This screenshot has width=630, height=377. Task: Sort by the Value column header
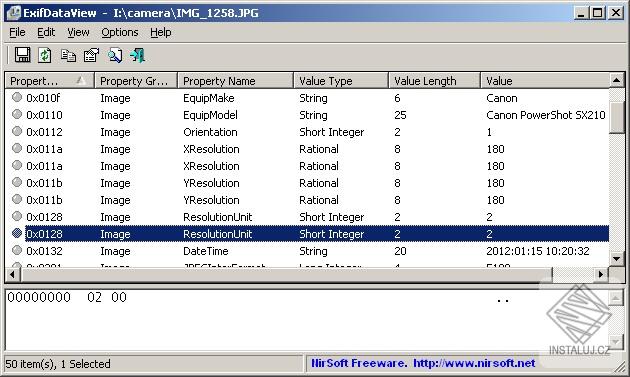tap(545, 81)
